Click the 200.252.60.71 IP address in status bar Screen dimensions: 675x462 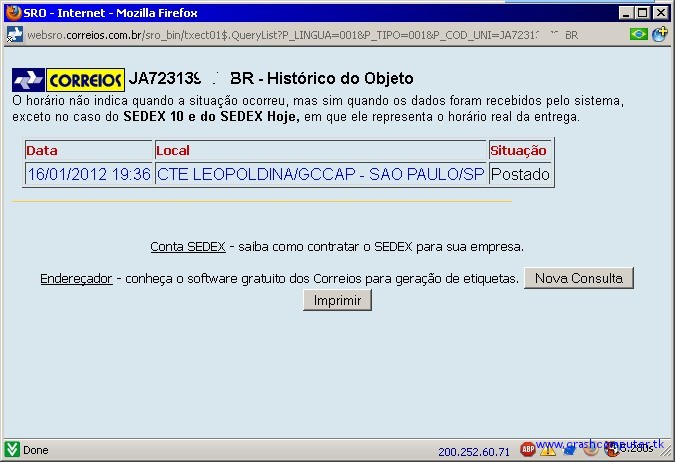(474, 452)
